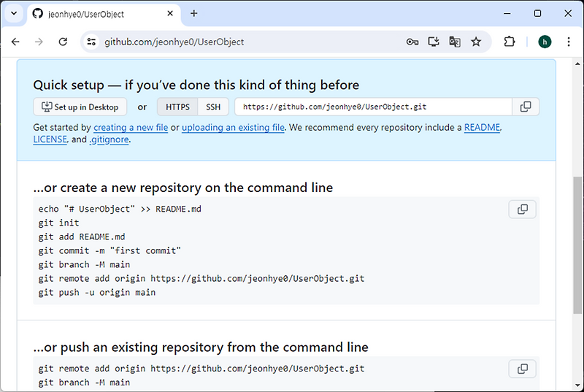
Task: Click the 'git init' line
Action: (x=58, y=223)
